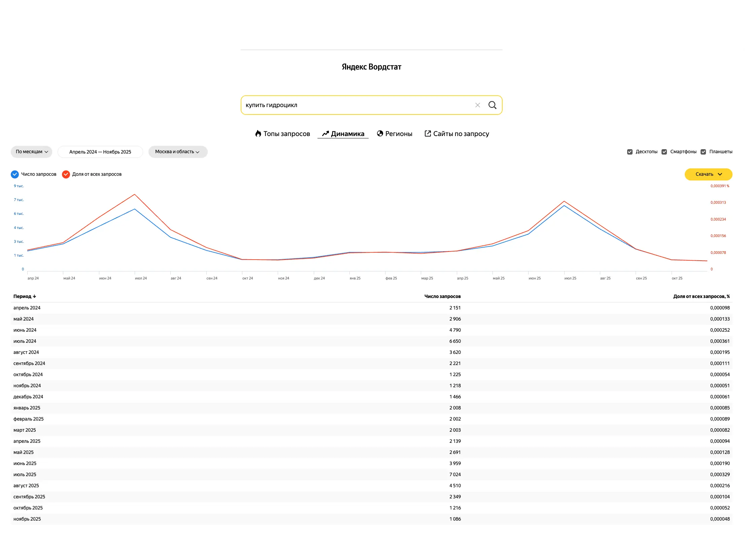Click the Яндекс Вордстат logo link

click(x=371, y=67)
